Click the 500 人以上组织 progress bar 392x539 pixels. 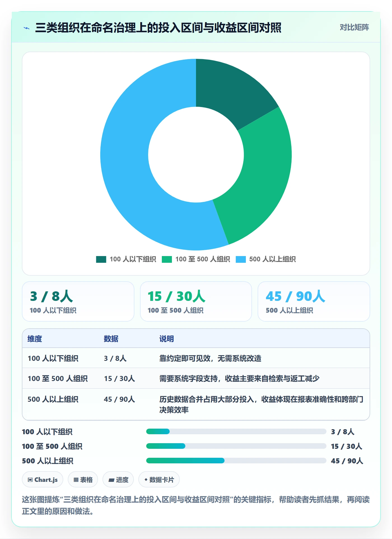(236, 461)
